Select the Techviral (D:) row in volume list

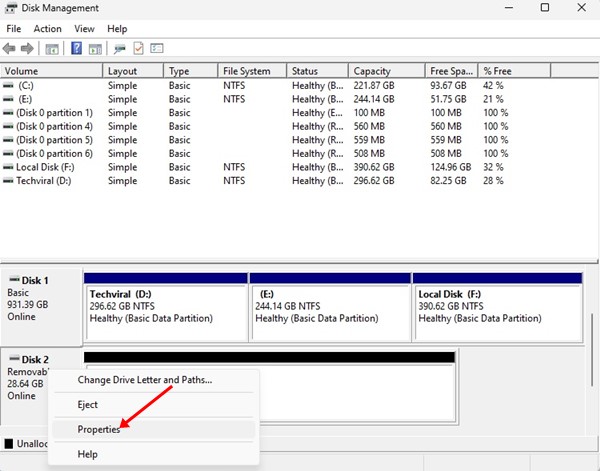[44, 181]
